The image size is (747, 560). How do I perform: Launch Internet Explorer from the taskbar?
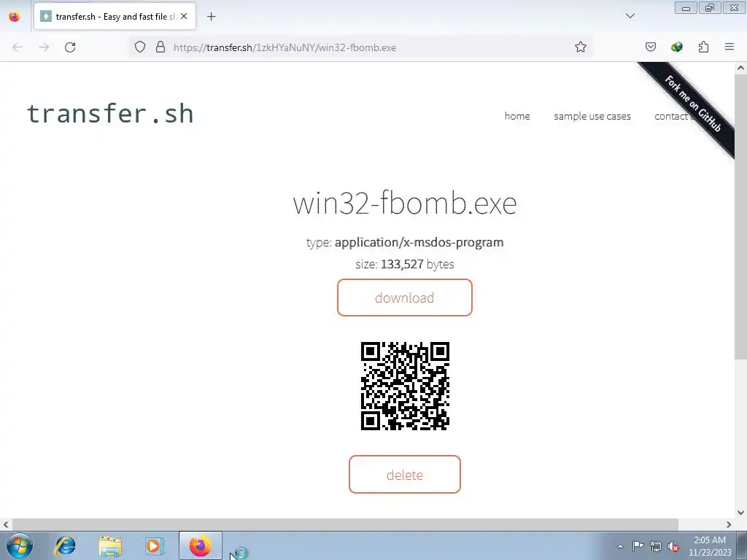click(x=65, y=545)
